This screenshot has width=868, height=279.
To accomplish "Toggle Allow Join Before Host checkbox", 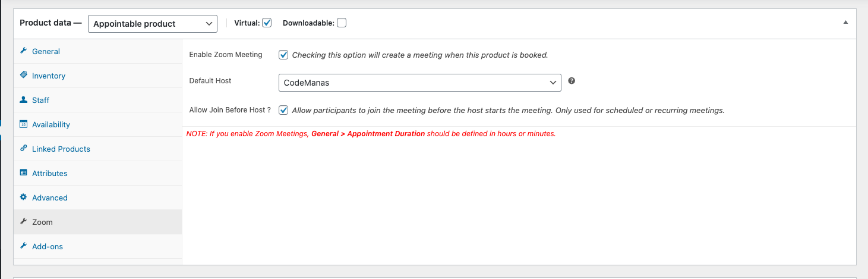I will [283, 110].
